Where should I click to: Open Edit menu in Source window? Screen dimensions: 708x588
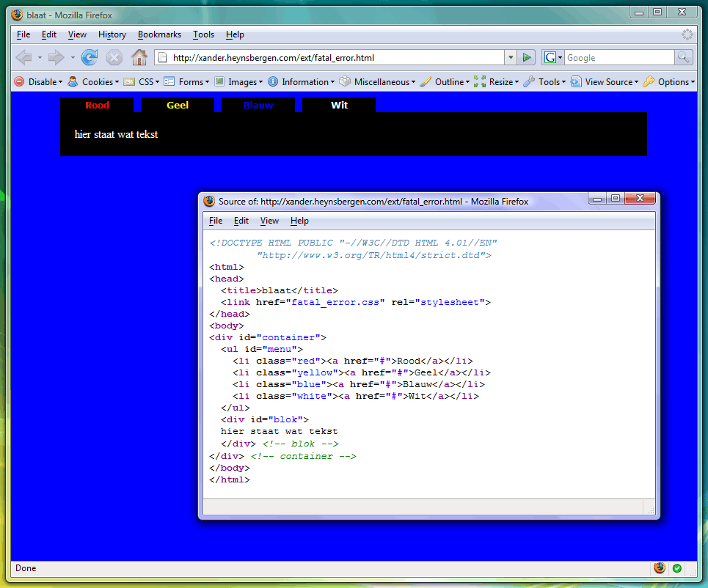241,221
